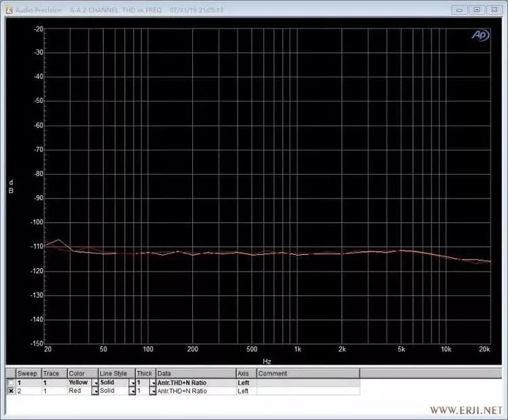This screenshot has width=508, height=420.
Task: Click the -150 level axis label
Action: tap(37, 343)
